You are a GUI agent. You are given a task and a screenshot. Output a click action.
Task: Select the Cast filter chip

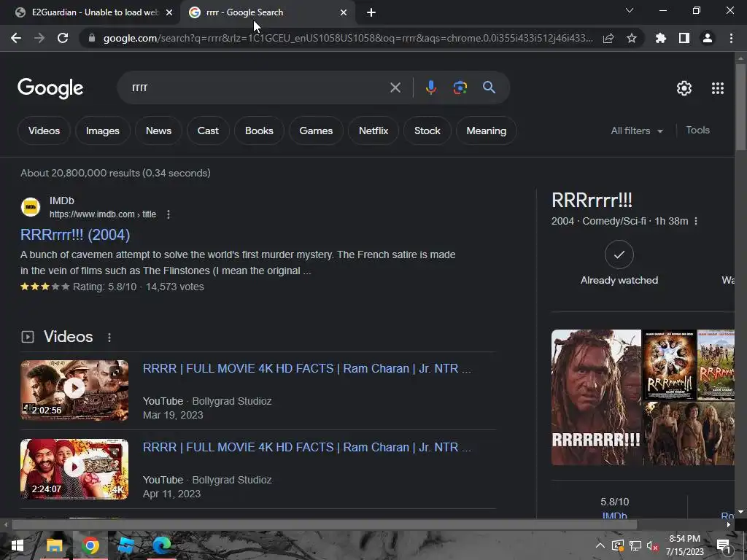coord(208,131)
